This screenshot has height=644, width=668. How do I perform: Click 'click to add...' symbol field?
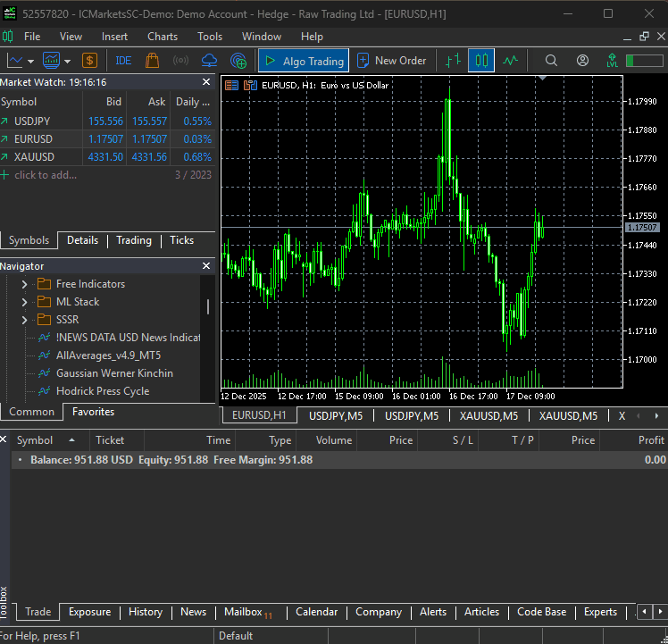(45, 175)
